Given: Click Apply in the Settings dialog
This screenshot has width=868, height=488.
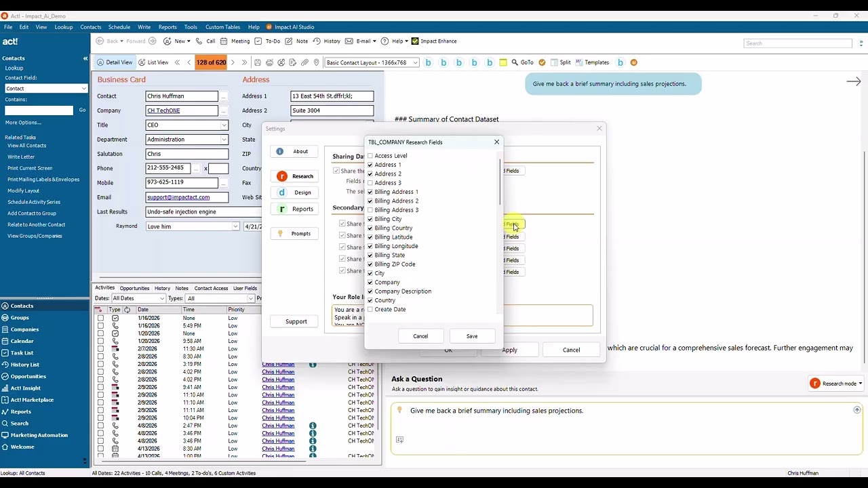Looking at the screenshot, I should pos(509,350).
